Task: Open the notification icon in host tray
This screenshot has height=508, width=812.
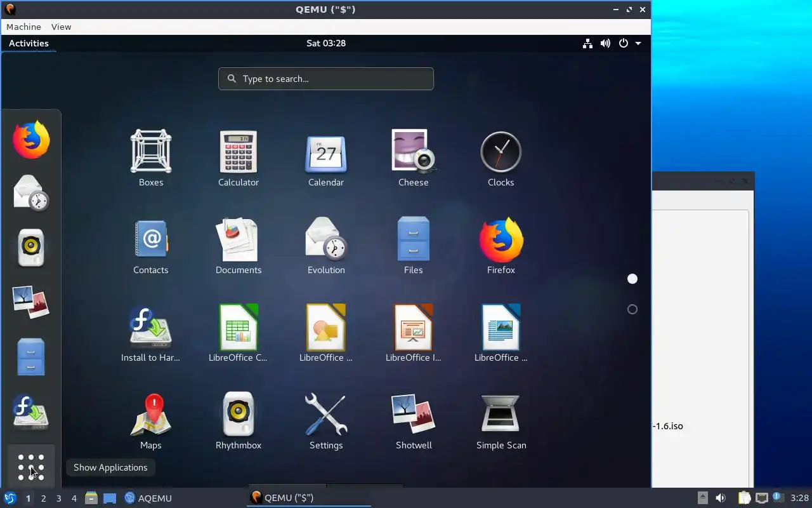Action: point(778,497)
